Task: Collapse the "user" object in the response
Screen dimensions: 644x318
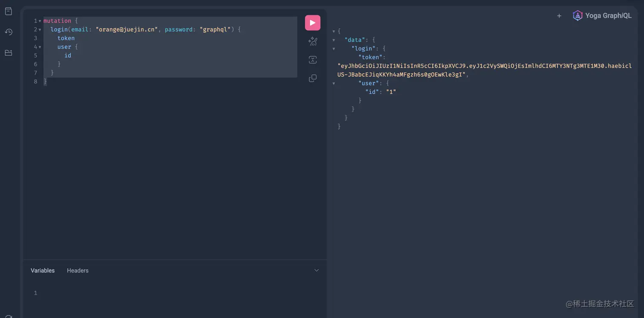Action: [334, 83]
